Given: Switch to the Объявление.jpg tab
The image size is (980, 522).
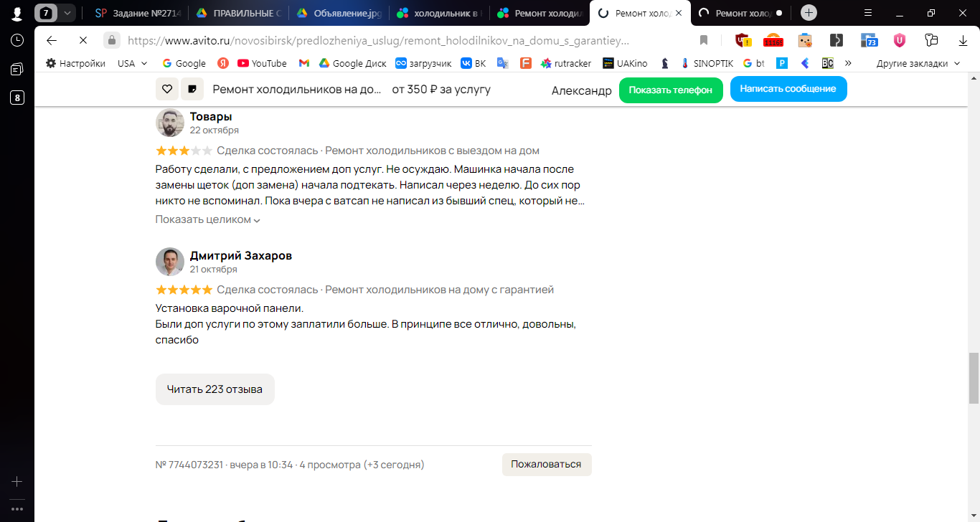Looking at the screenshot, I should (x=338, y=12).
